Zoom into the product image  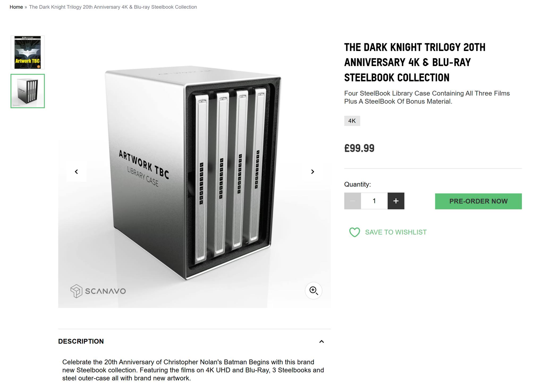(313, 291)
